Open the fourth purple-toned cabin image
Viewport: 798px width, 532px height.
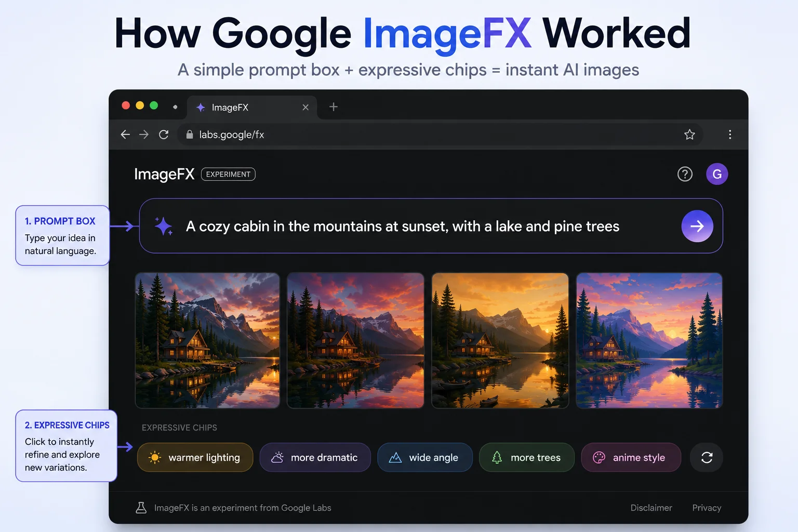(649, 340)
